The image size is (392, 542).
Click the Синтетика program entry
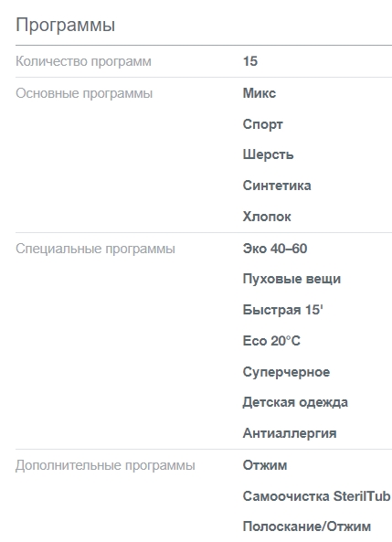(x=277, y=186)
